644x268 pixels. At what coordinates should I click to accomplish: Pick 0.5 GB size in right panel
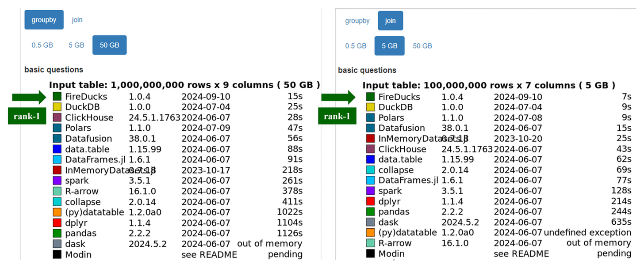coord(356,46)
